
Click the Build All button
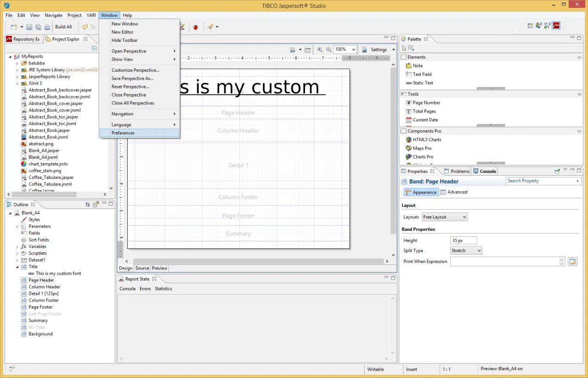click(x=63, y=27)
